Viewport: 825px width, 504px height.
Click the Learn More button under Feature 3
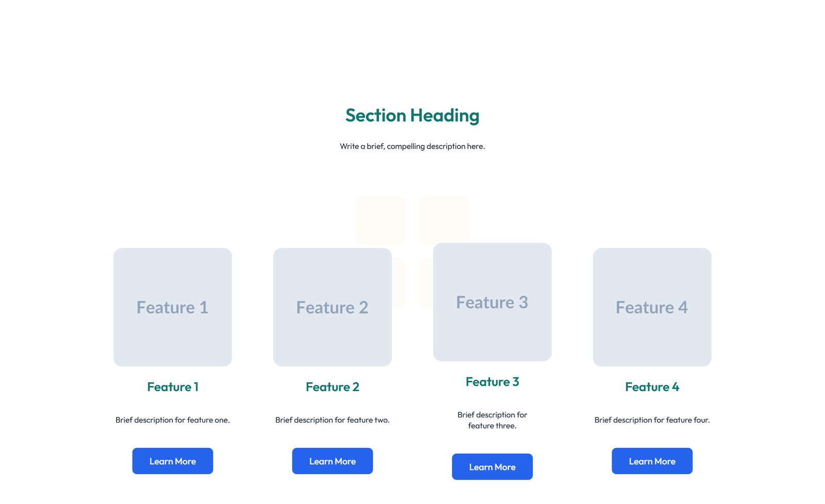[492, 466]
